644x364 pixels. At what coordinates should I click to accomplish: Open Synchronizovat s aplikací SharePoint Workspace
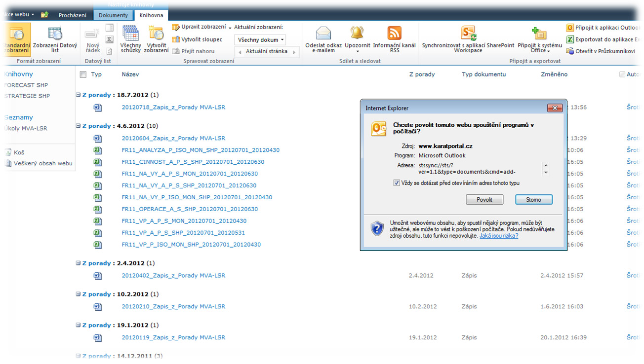coord(468,34)
